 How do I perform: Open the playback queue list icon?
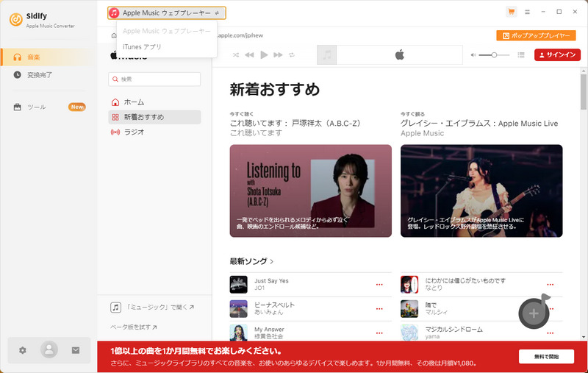[x=521, y=54]
